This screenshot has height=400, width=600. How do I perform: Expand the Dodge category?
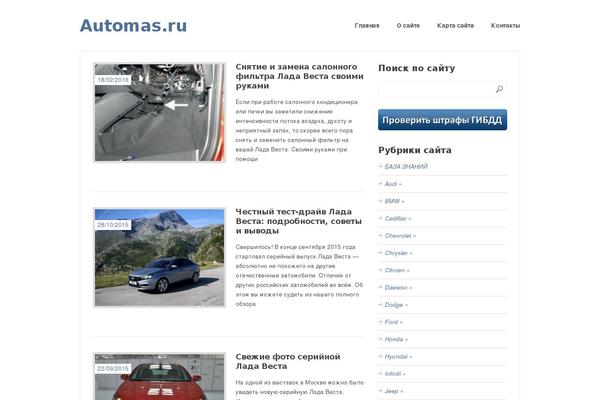(396, 305)
